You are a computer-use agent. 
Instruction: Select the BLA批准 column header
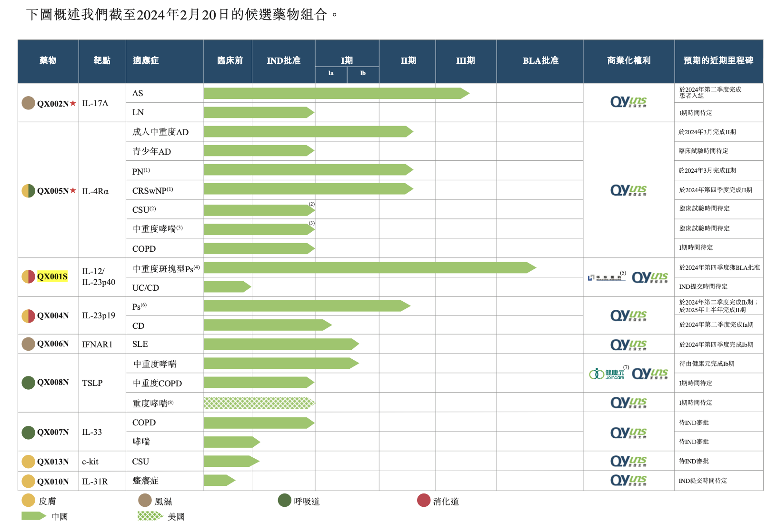click(x=540, y=61)
